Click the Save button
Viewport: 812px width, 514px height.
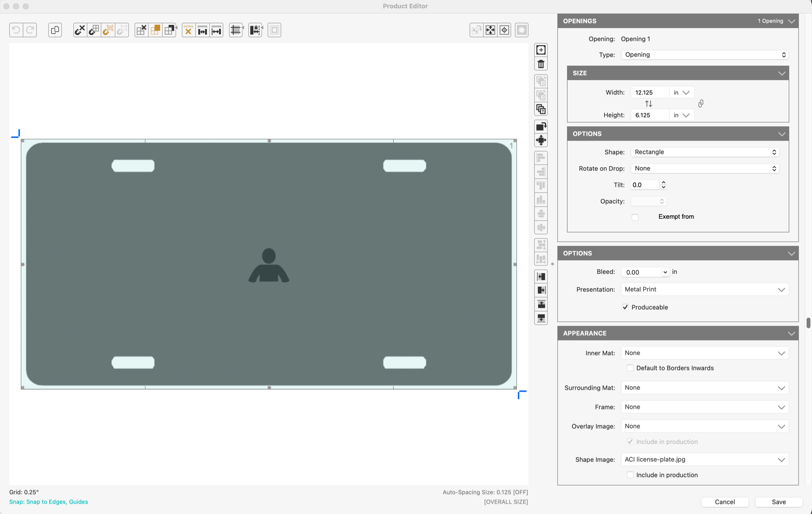778,502
